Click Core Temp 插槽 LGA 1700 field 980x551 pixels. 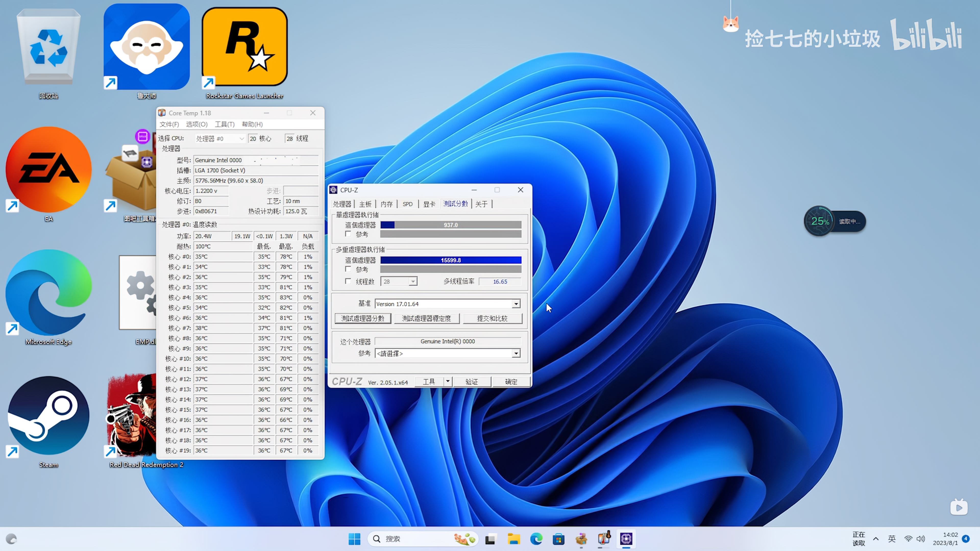[x=256, y=170]
